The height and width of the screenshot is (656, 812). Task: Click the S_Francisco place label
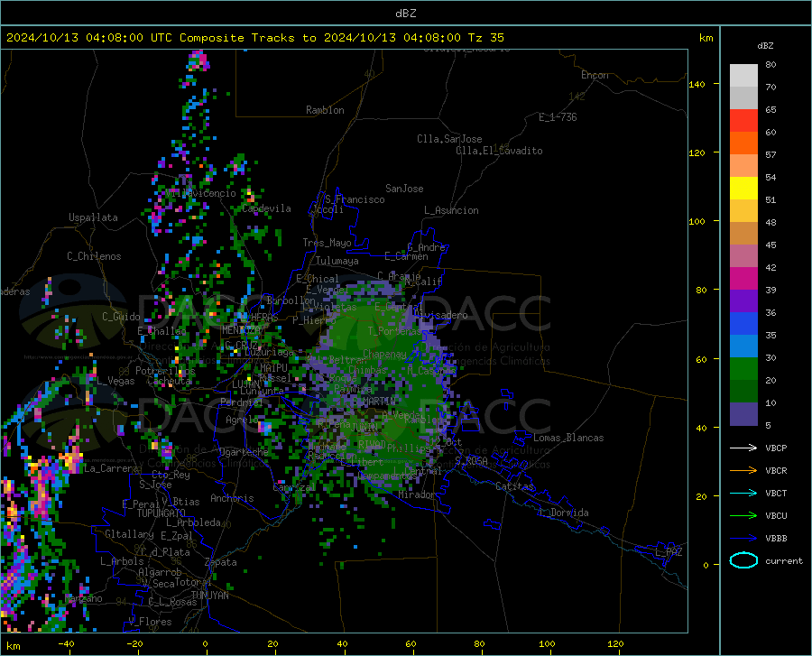[x=355, y=199]
